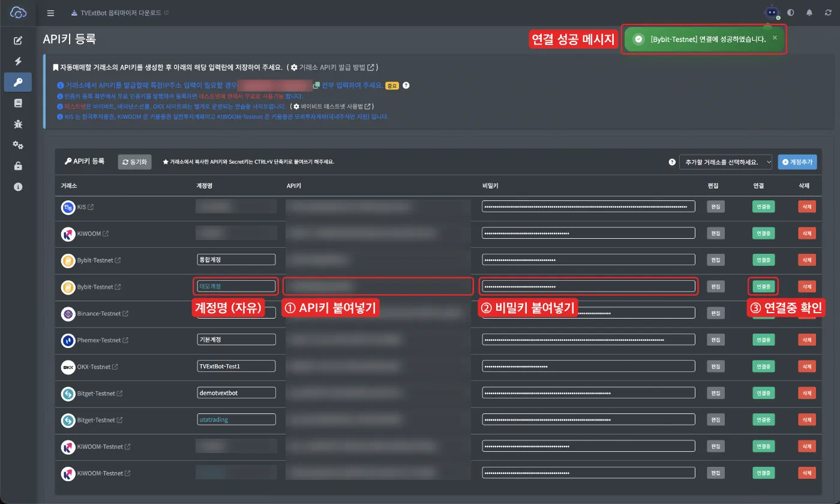840x504 pixels.
Task: Open the OKX-Testnet exchange link
Action: [97, 367]
